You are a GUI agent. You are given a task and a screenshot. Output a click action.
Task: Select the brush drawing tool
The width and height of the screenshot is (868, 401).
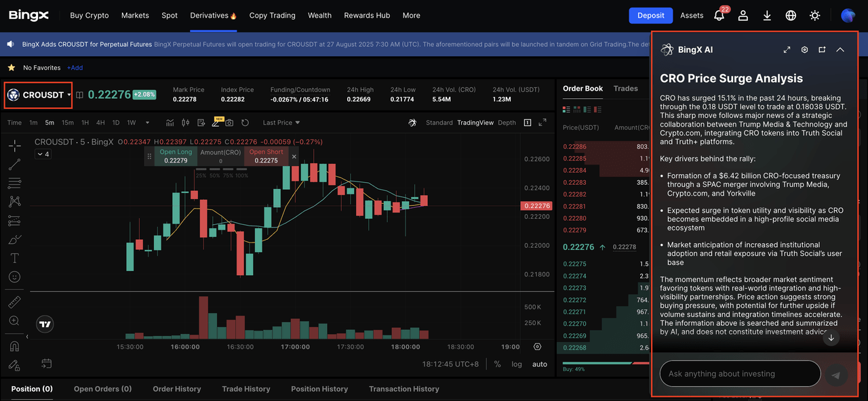click(14, 240)
